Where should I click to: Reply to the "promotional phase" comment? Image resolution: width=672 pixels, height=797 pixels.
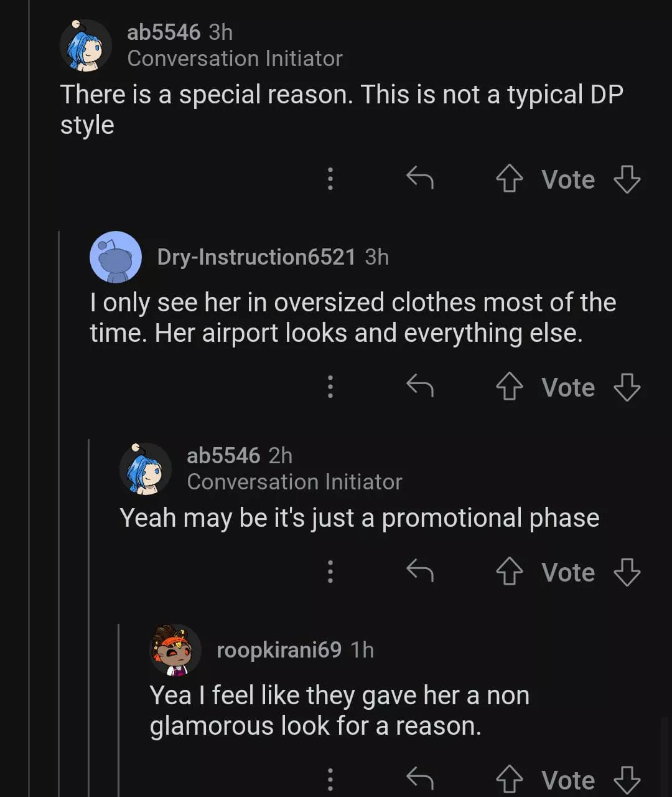[x=420, y=571]
